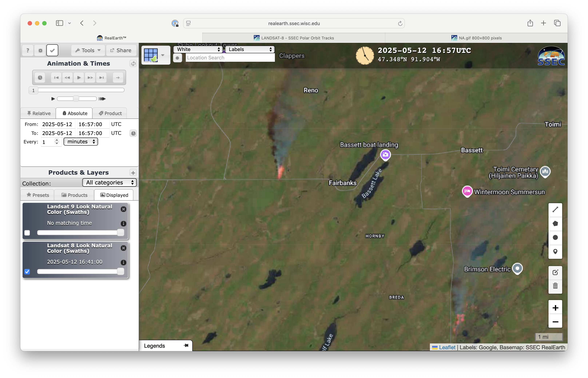Jump to last animation frame
588x378 pixels.
tap(102, 78)
